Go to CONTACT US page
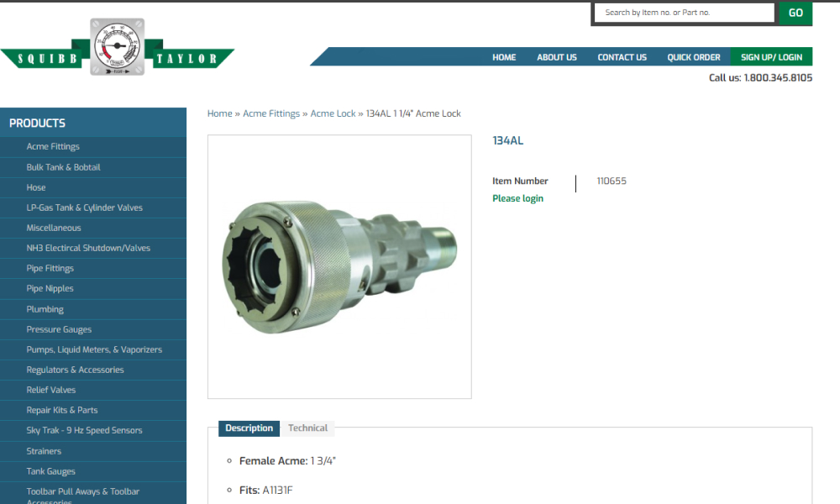This screenshot has height=504, width=840. (x=622, y=57)
